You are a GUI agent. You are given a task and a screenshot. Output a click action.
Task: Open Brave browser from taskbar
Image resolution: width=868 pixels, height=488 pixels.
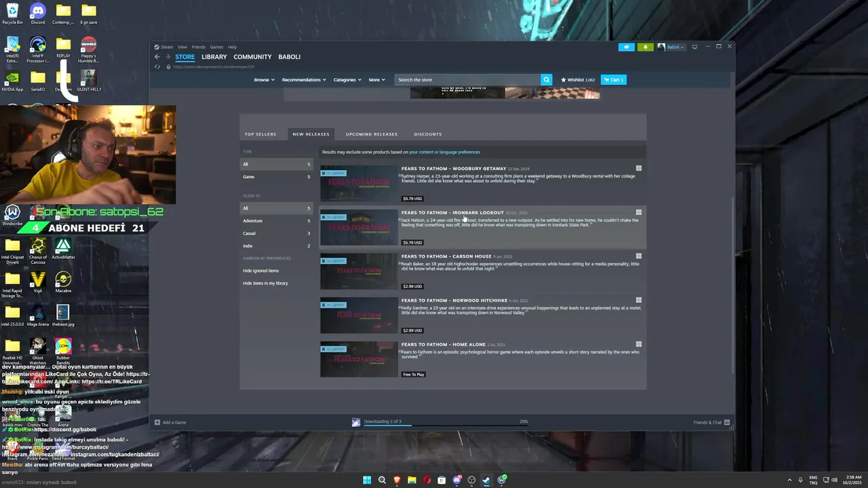click(397, 480)
